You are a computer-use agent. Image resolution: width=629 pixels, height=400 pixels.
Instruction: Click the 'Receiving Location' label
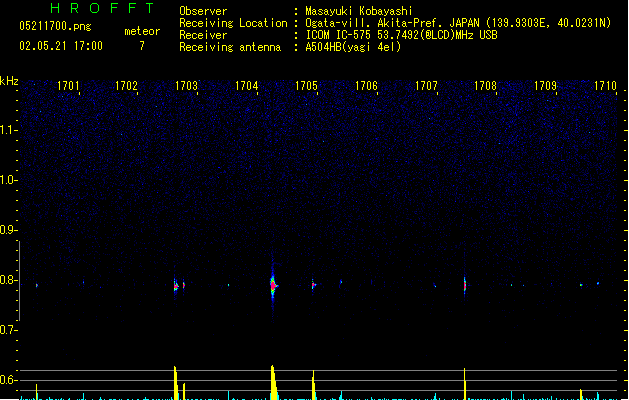(233, 23)
